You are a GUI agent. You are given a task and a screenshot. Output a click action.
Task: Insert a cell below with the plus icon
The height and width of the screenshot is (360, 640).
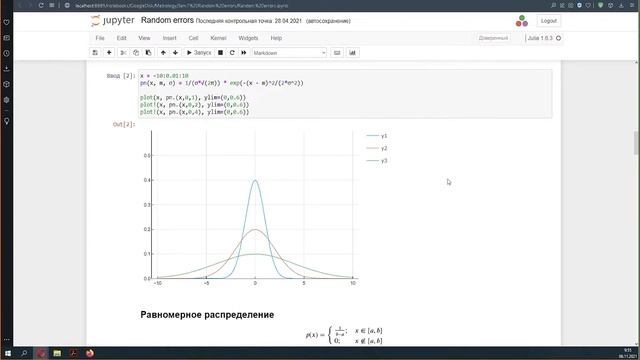[109, 53]
